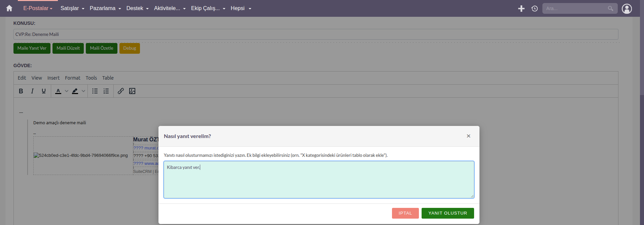Toggle italic formatting in editor
The height and width of the screenshot is (225, 644).
(32, 91)
